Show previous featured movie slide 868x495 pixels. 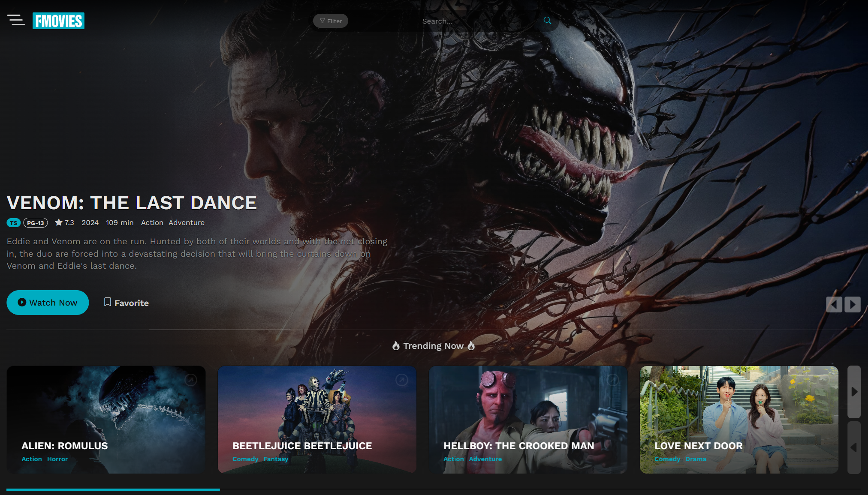point(834,304)
